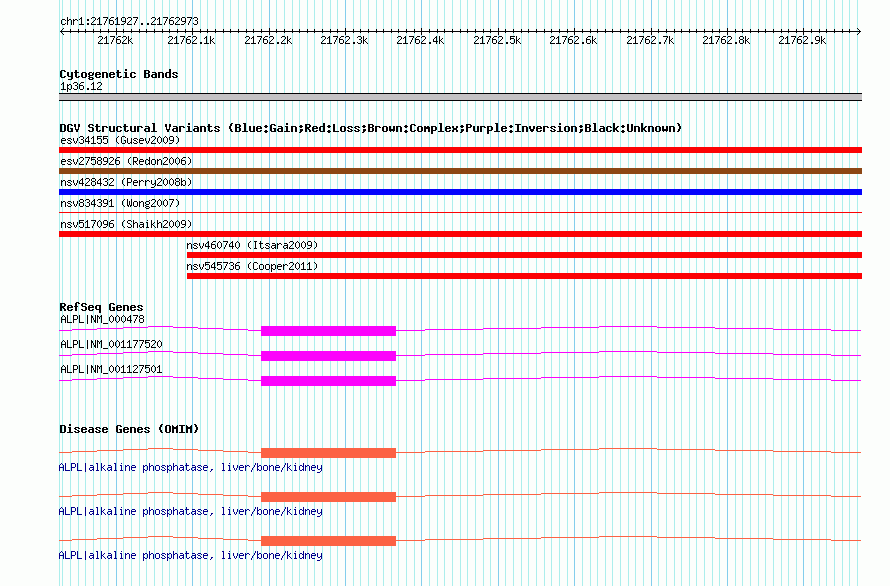Select the ALPL|NM_001177520 magenta exon block
Screen dimensions: 890x586
click(x=328, y=356)
